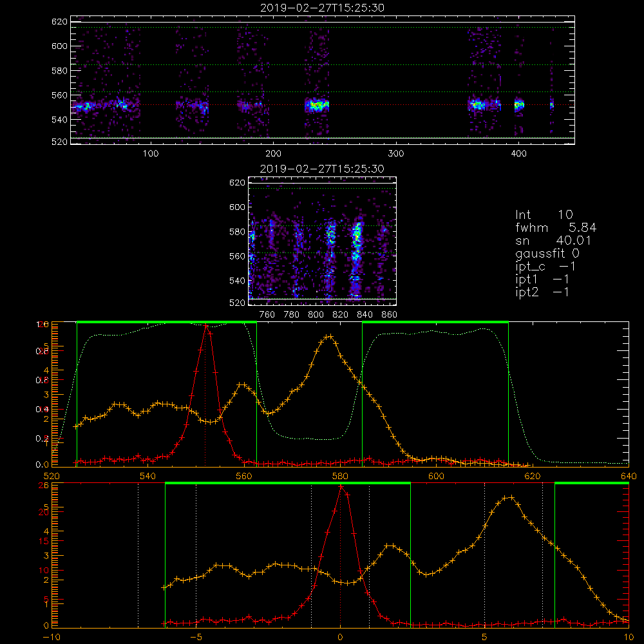Select the 'sn 40.01' readout text
The height and width of the screenshot is (644, 644).
[553, 240]
